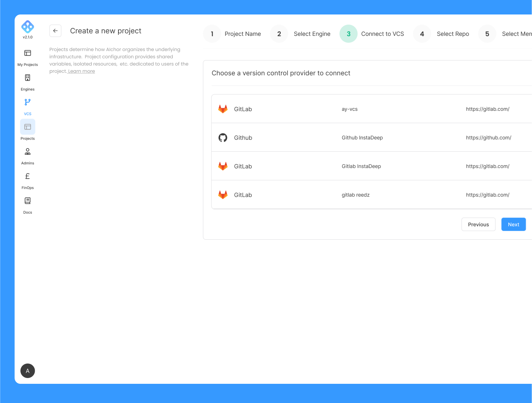The width and height of the screenshot is (532, 403).
Task: Click user avatar labeled A
Action: [28, 371]
